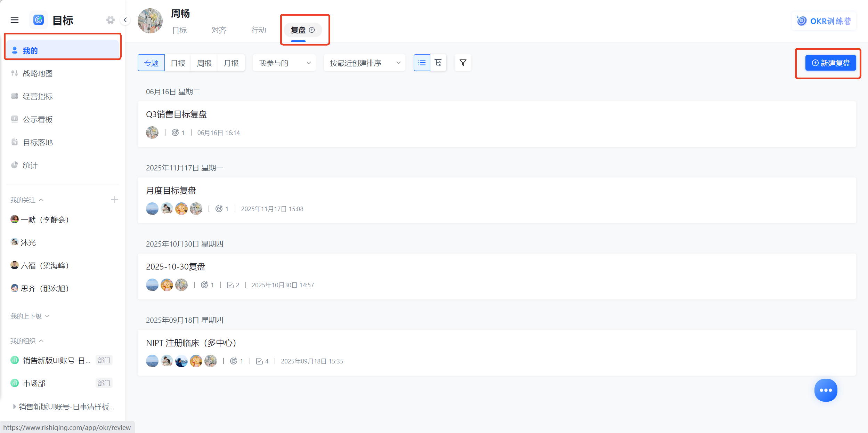The height and width of the screenshot is (433, 868).
Task: Click participant avatar on Q3销售目标复盘
Action: pos(152,133)
